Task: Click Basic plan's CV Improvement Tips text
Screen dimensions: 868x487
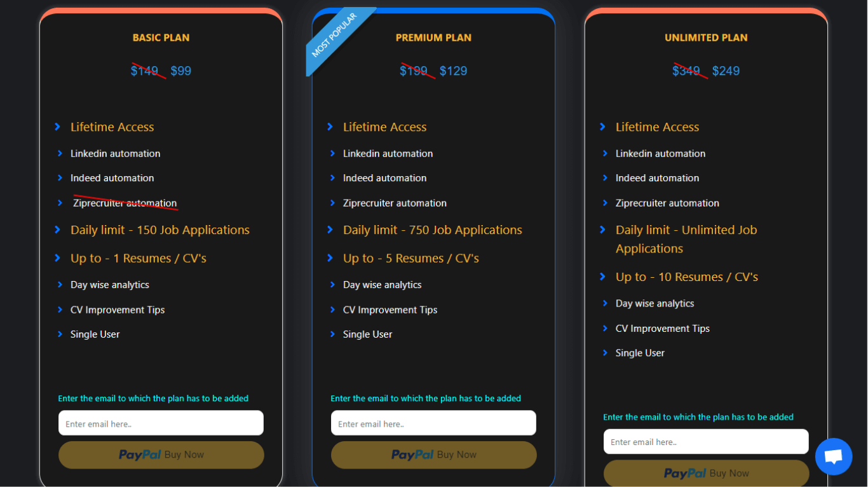Action: 118,310
